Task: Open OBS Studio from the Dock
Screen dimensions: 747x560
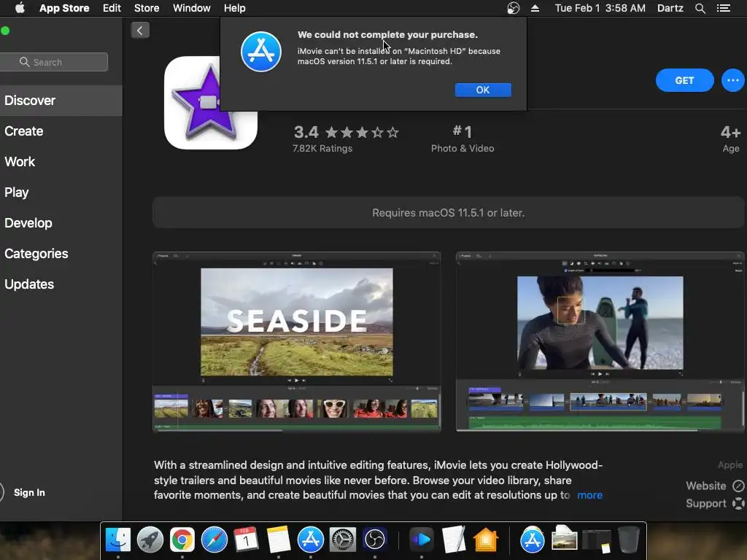Action: coord(375,540)
